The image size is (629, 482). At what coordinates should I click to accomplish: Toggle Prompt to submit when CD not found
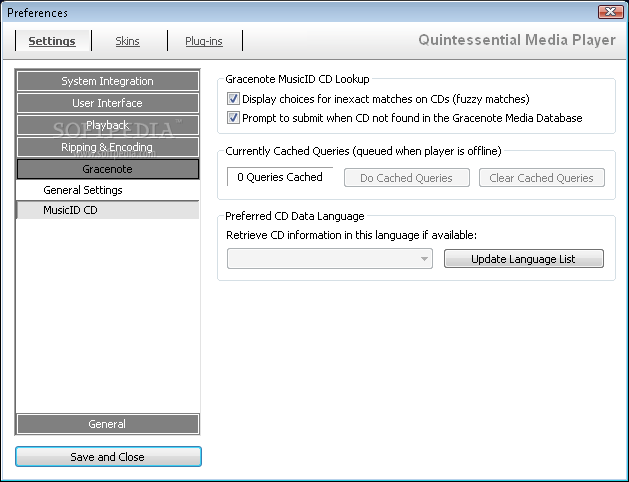pos(233,118)
